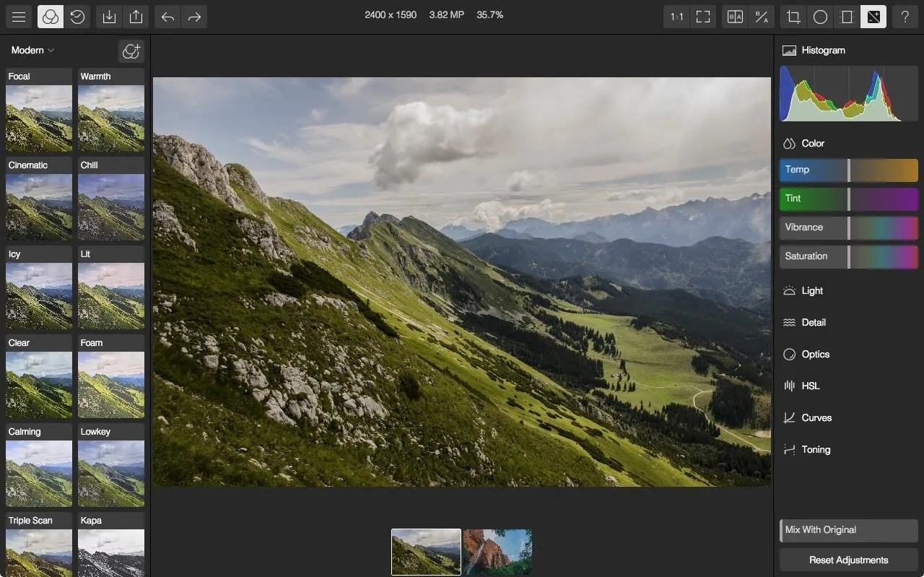The image size is (924, 577).
Task: Select the radial mask circle tool
Action: coord(820,17)
